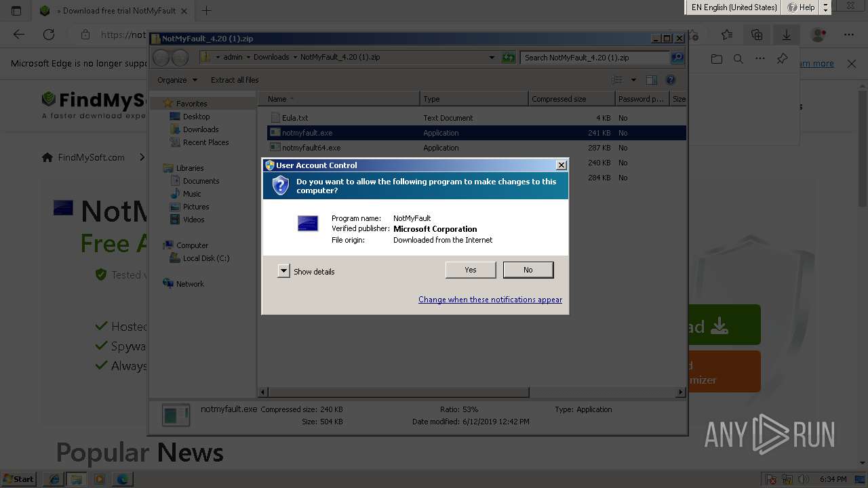
Task: Open downloads folder icon in Edge panel
Action: (x=717, y=59)
